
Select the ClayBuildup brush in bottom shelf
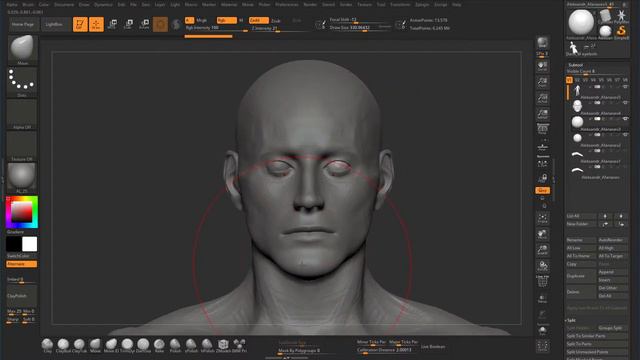click(x=63, y=345)
